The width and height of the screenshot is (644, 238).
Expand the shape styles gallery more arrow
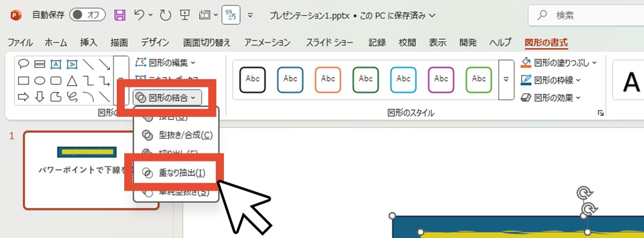(506, 80)
